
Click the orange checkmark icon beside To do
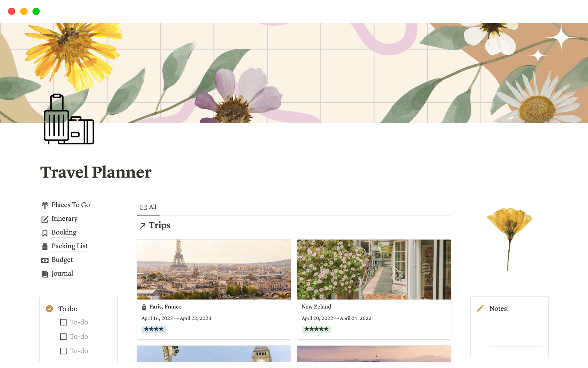coord(49,309)
